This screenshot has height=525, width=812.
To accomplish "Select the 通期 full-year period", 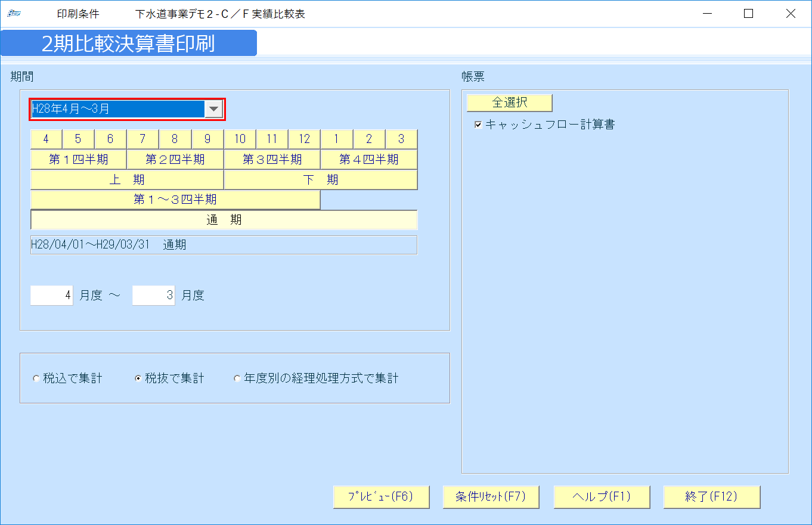I will pos(224,219).
